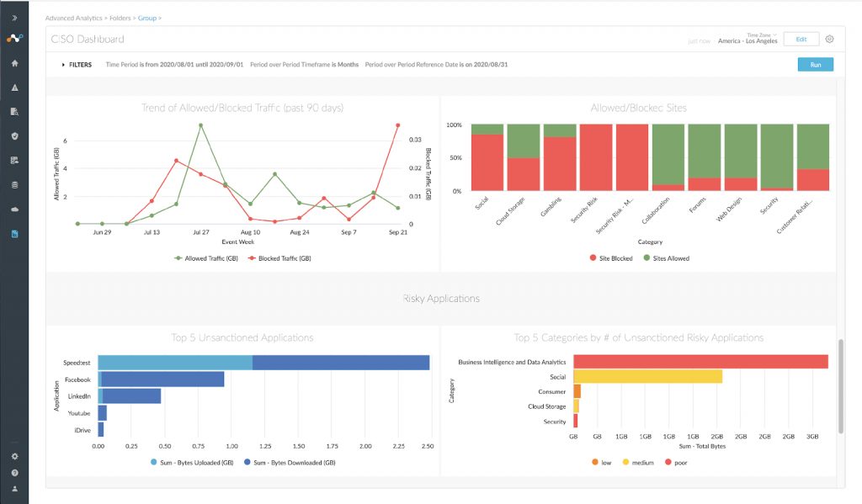
Task: Click the Period over Period Reference Date text
Action: (x=437, y=65)
